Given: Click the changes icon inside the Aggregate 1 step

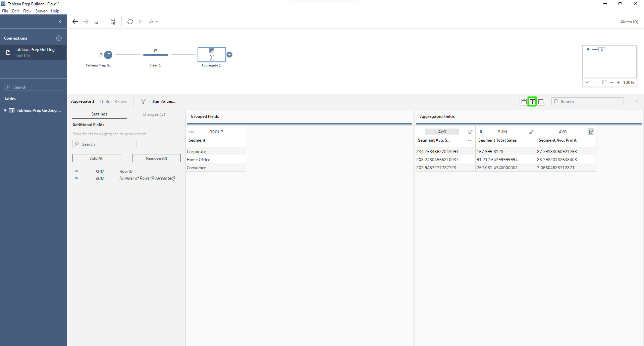Looking at the screenshot, I should coord(212,51).
